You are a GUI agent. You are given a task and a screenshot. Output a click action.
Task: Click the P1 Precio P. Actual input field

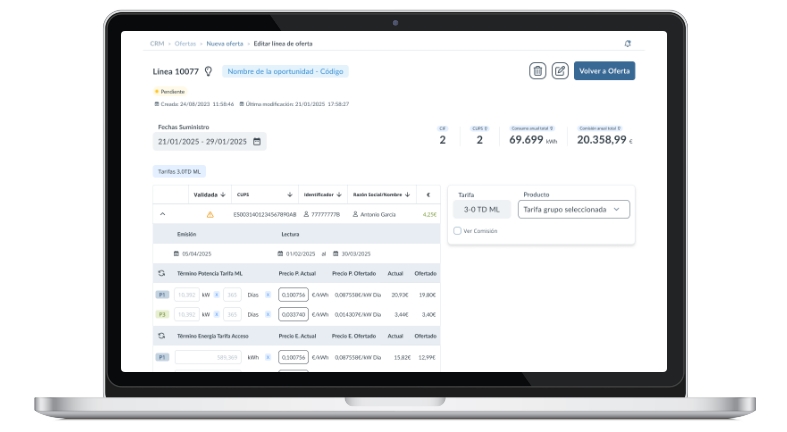coord(293,295)
